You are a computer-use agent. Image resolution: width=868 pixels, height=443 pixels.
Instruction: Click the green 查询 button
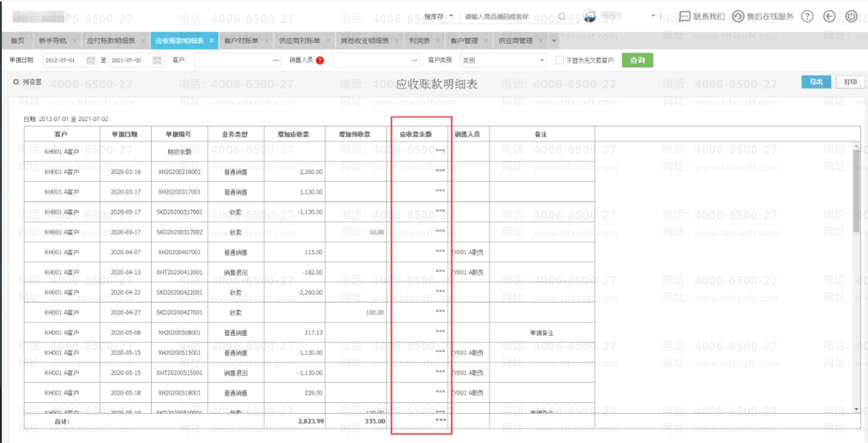pyautogui.click(x=637, y=61)
